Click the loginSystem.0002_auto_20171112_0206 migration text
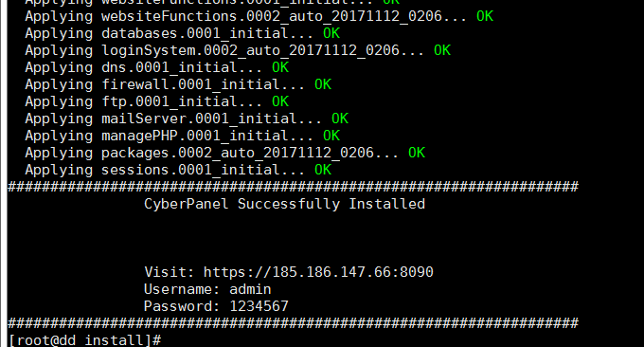Screen dimensions: 644x347 coord(250,50)
